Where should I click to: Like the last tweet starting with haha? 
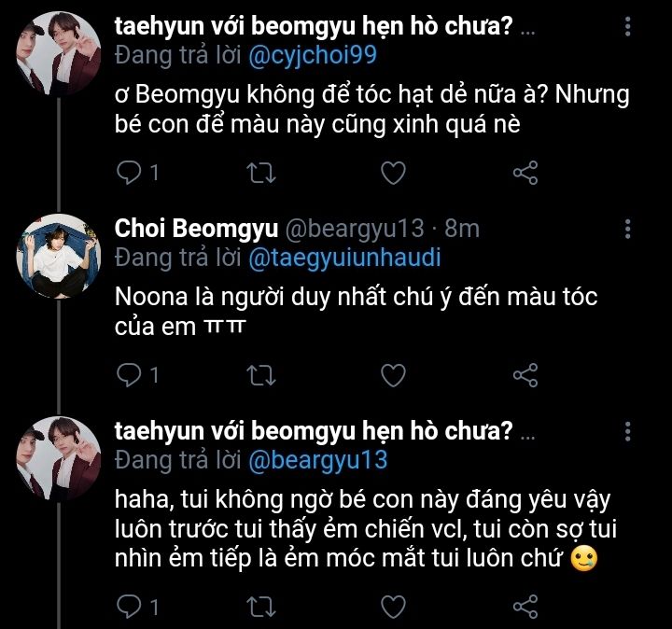(394, 608)
